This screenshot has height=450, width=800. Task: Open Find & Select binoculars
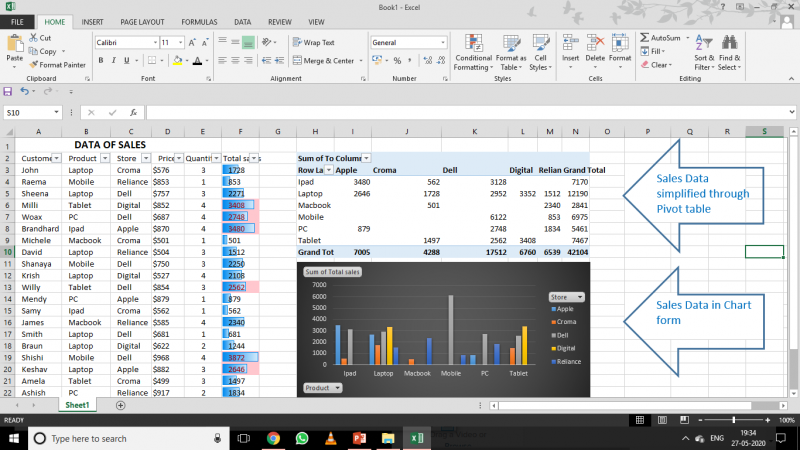pyautogui.click(x=730, y=53)
